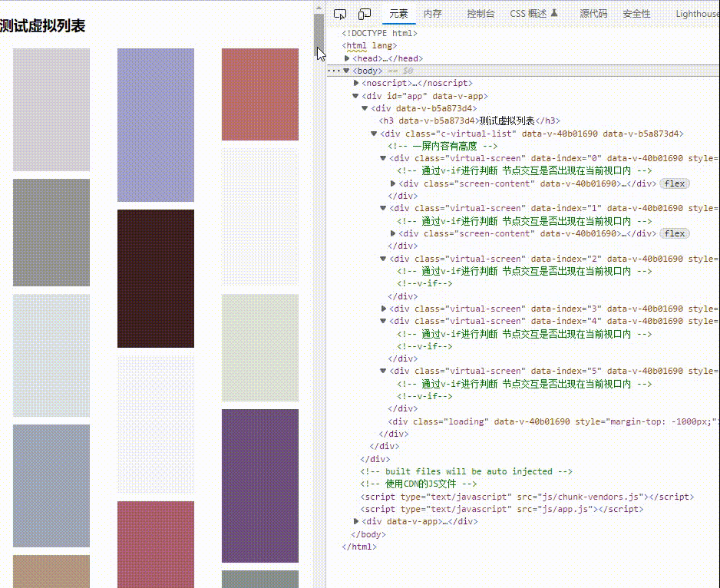The height and width of the screenshot is (588, 720).
Task: Collapse virtual-screen data-index="4" node
Action: point(383,321)
